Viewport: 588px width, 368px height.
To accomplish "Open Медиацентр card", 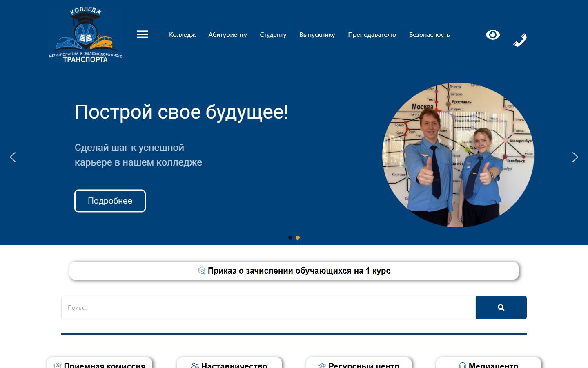I will pyautogui.click(x=488, y=363).
